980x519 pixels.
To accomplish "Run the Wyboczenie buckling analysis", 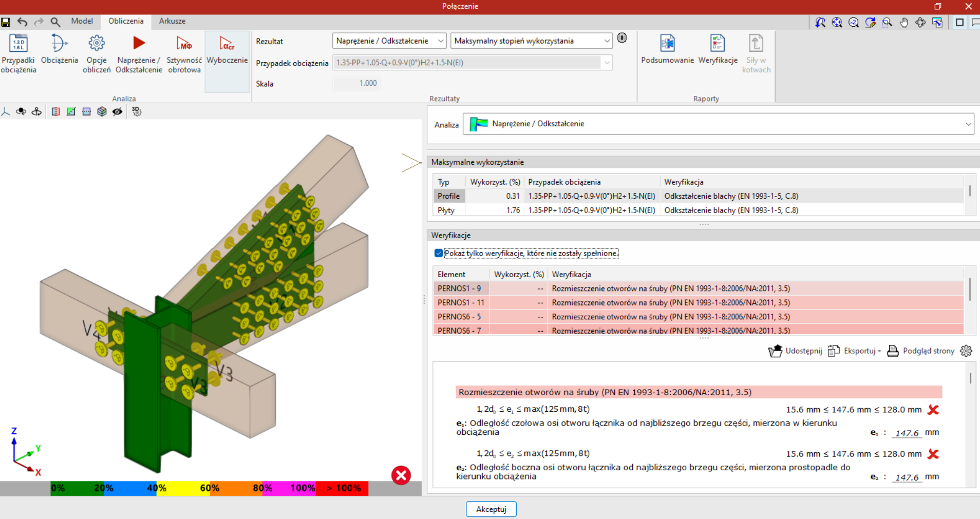I will pos(227,51).
